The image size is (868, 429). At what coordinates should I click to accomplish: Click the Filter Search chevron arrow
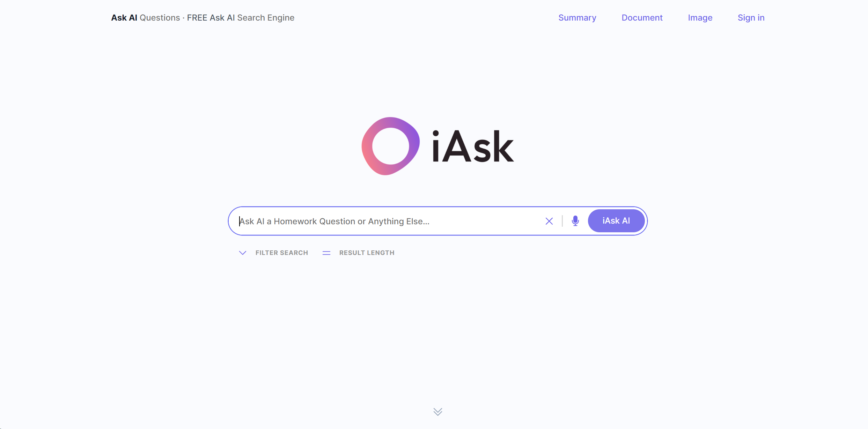pyautogui.click(x=242, y=253)
